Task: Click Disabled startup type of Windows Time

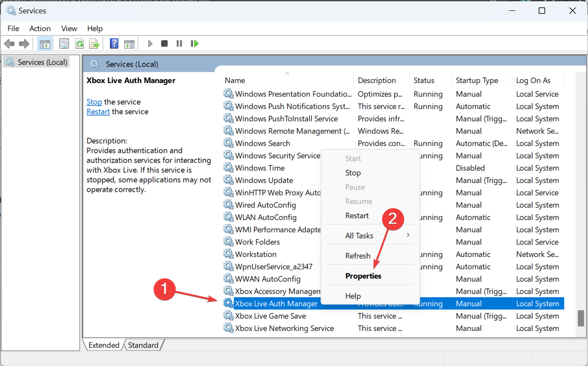Action: [470, 168]
